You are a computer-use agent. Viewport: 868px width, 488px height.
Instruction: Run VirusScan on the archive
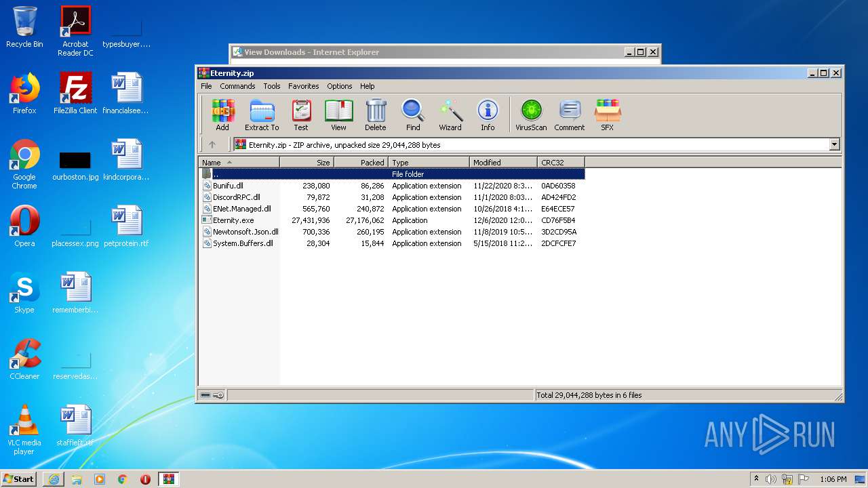[531, 115]
